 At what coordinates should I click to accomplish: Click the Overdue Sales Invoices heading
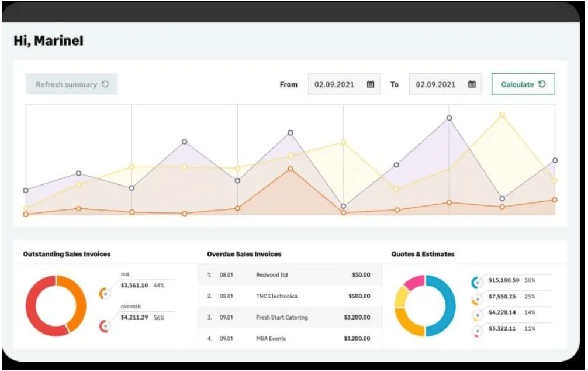tap(244, 253)
